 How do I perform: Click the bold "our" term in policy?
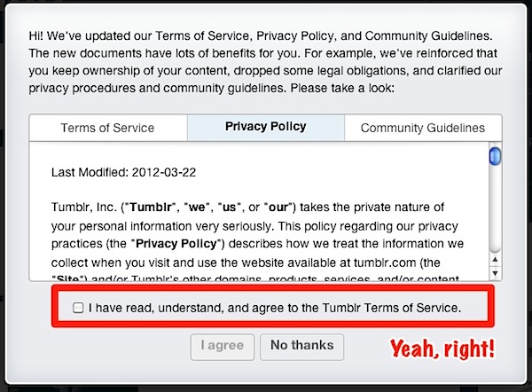click(278, 207)
